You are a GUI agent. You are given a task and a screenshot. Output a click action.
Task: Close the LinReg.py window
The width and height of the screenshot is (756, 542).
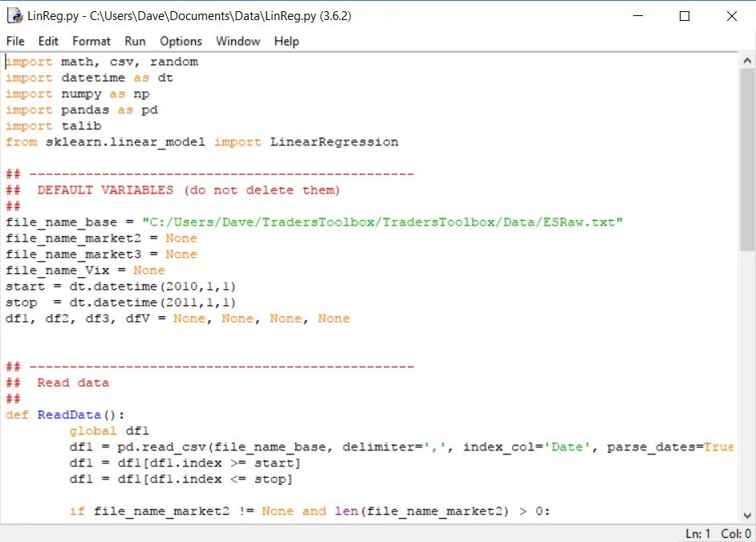[731, 16]
